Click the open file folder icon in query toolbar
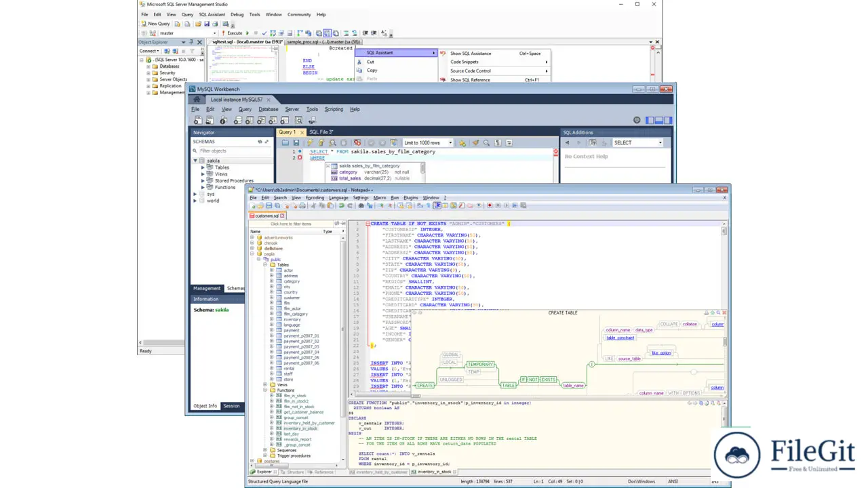The height and width of the screenshot is (488, 868). 285,142
